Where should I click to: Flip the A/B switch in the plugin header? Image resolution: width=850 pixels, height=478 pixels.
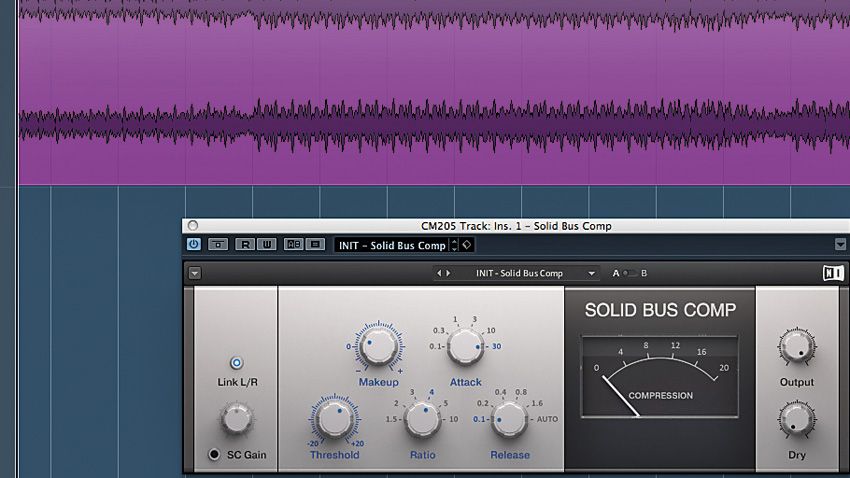[x=628, y=273]
